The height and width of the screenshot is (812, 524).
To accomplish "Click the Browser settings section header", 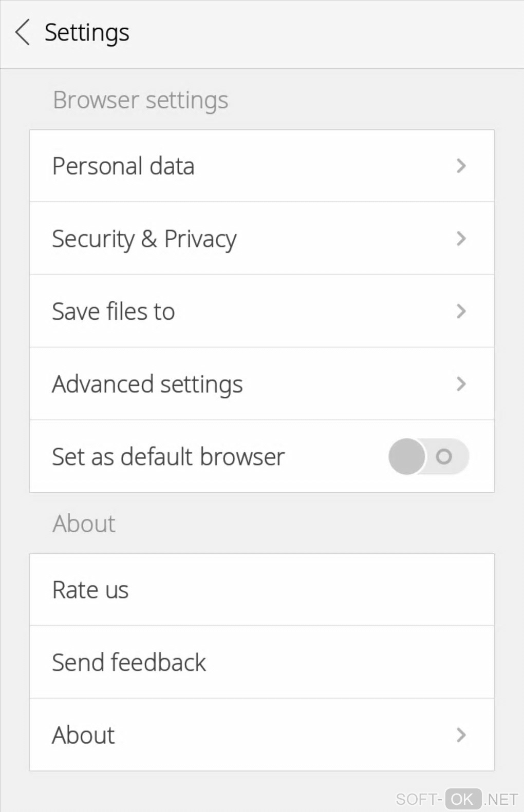I will pyautogui.click(x=140, y=100).
